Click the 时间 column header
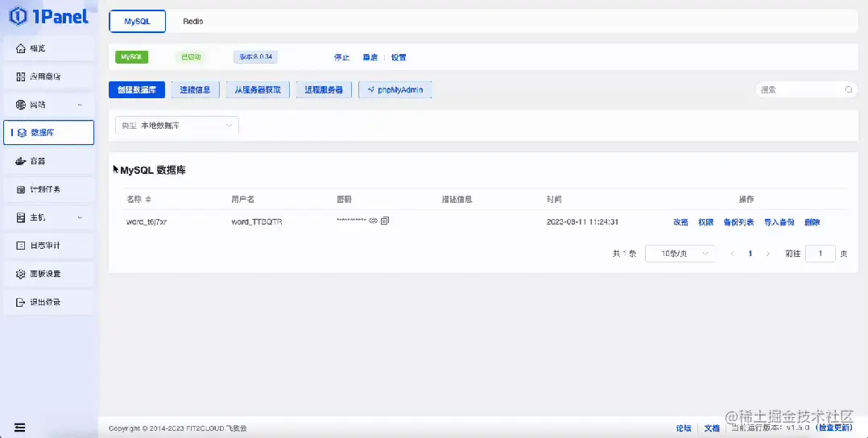The width and height of the screenshot is (868, 438). click(554, 200)
